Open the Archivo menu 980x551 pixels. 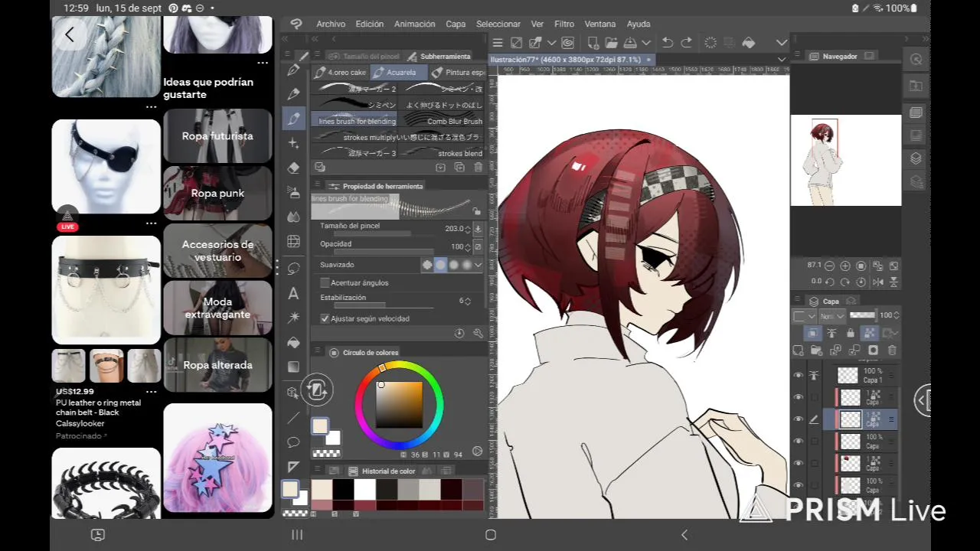(x=331, y=24)
